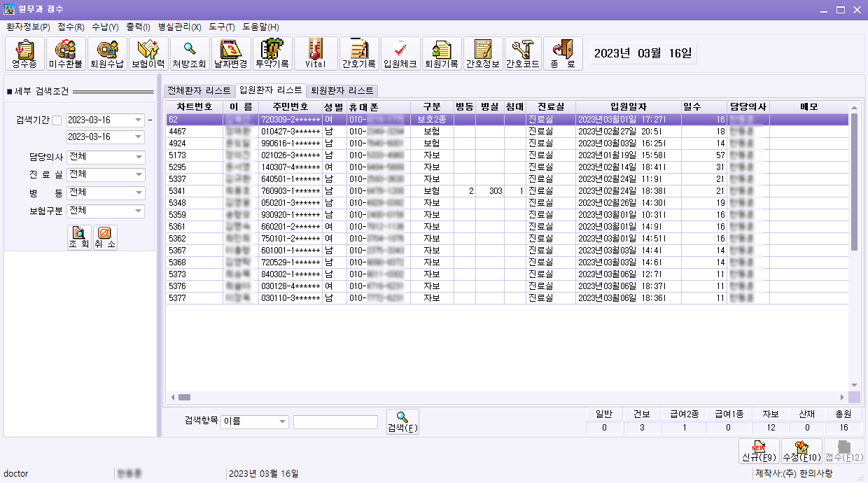Launch 처방조회 prescription lookup

click(190, 54)
